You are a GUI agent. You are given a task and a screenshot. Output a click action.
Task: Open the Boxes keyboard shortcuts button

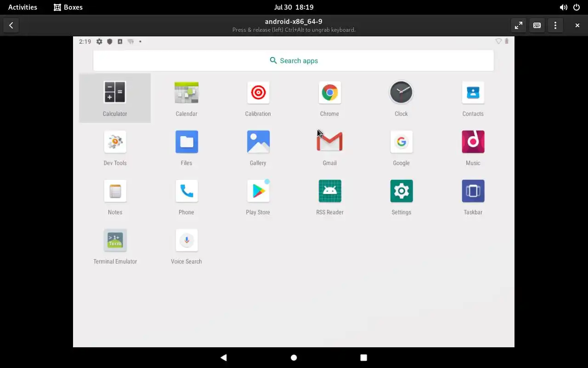[x=537, y=25]
